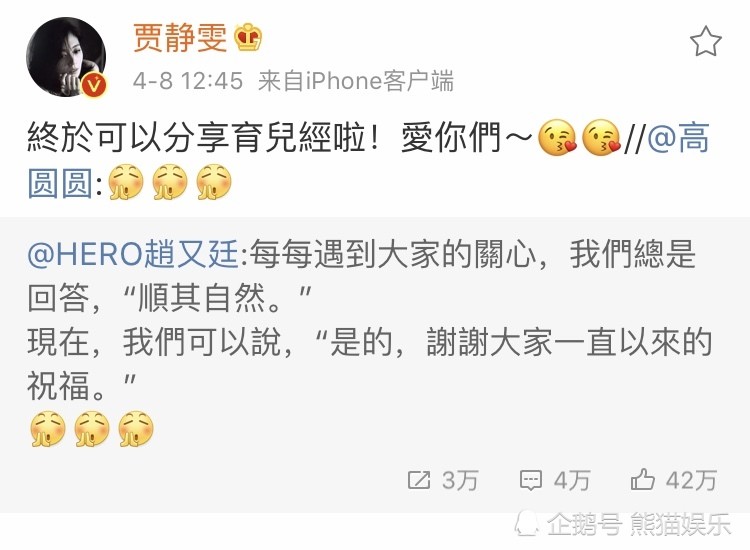Image resolution: width=750 pixels, height=550 pixels.
Task: Tap the 4万 comment count
Action: (x=572, y=480)
